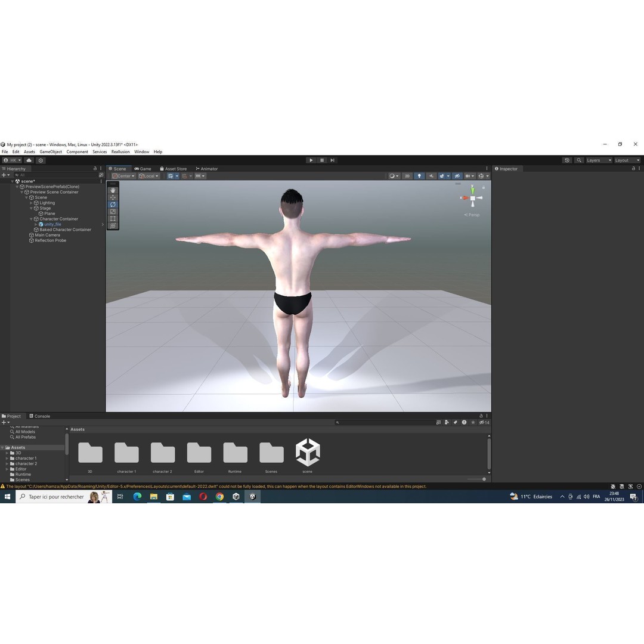Open the Layers dropdown

pyautogui.click(x=599, y=160)
